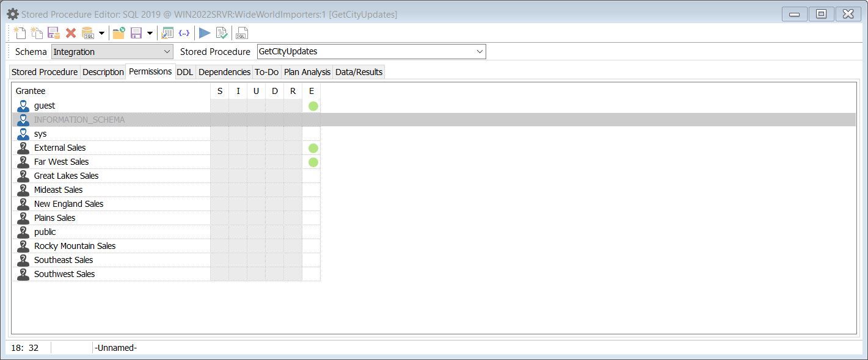The image size is (868, 360).
Task: Run the procedure with the blue play icon
Action: [205, 33]
